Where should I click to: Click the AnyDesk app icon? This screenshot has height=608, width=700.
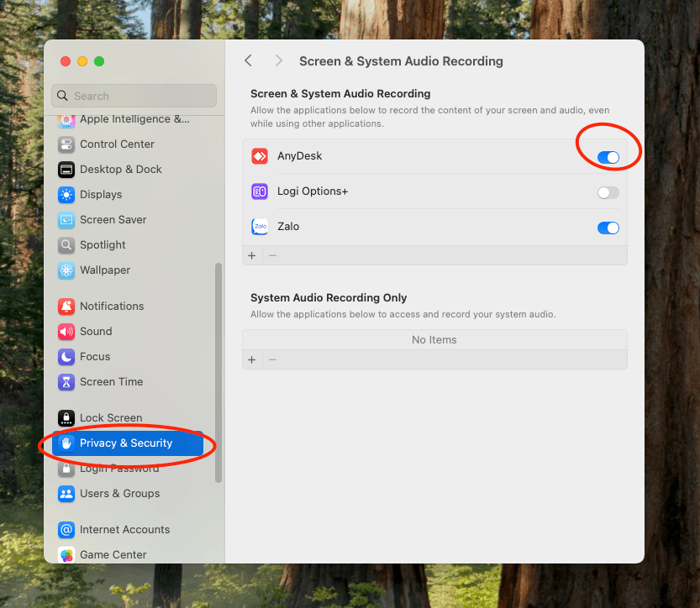(260, 156)
